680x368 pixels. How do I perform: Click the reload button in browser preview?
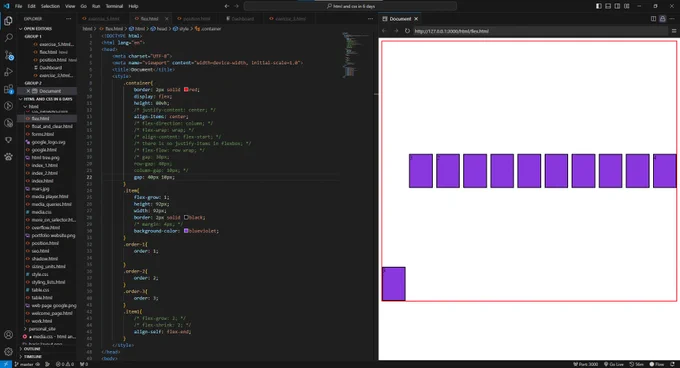click(407, 31)
